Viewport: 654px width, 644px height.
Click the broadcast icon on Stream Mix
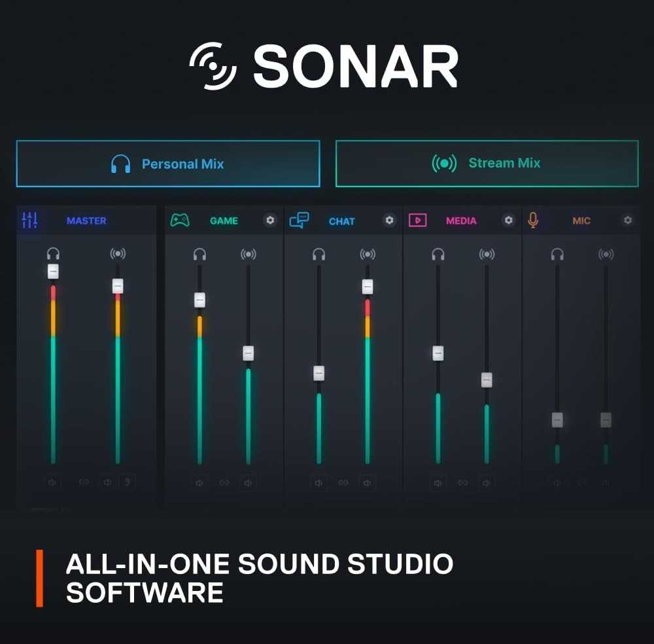(444, 163)
